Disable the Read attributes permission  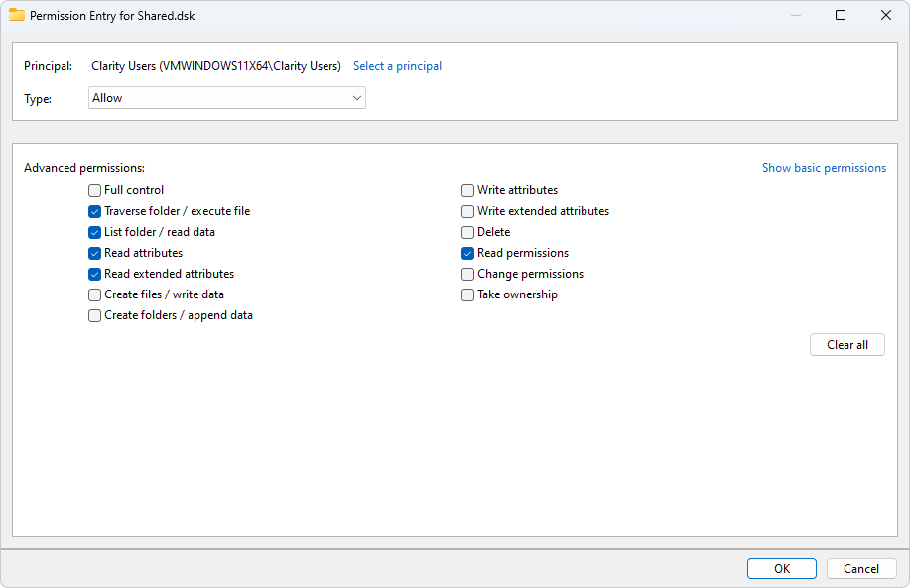click(94, 254)
